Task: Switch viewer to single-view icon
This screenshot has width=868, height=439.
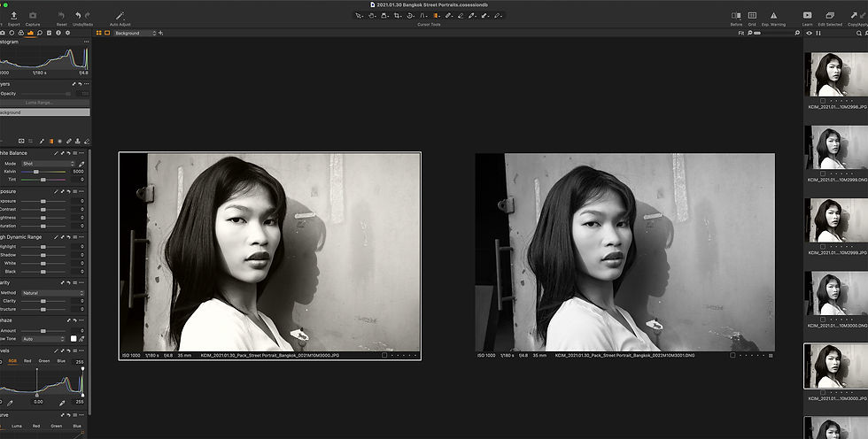Action: tap(107, 33)
